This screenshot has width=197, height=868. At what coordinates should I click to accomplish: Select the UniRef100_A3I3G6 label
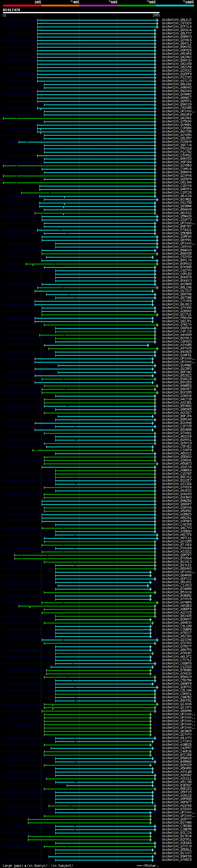[176, 483]
